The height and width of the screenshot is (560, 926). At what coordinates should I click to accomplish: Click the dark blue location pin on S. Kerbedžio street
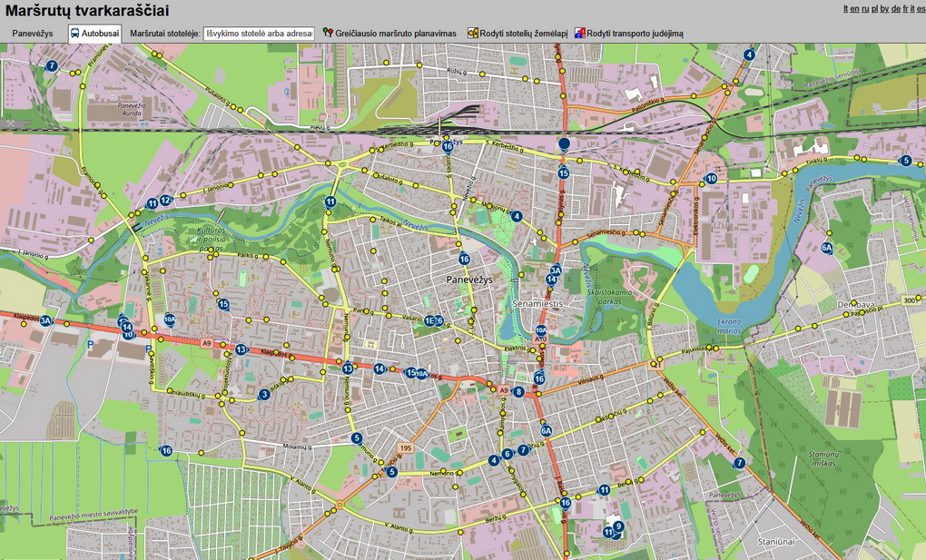coord(564,143)
